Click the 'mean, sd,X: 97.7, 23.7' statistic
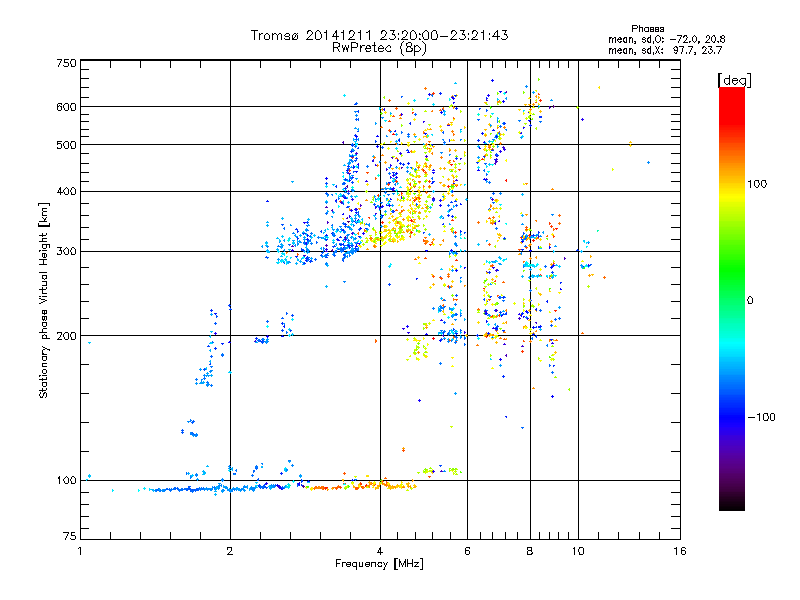 pos(665,50)
